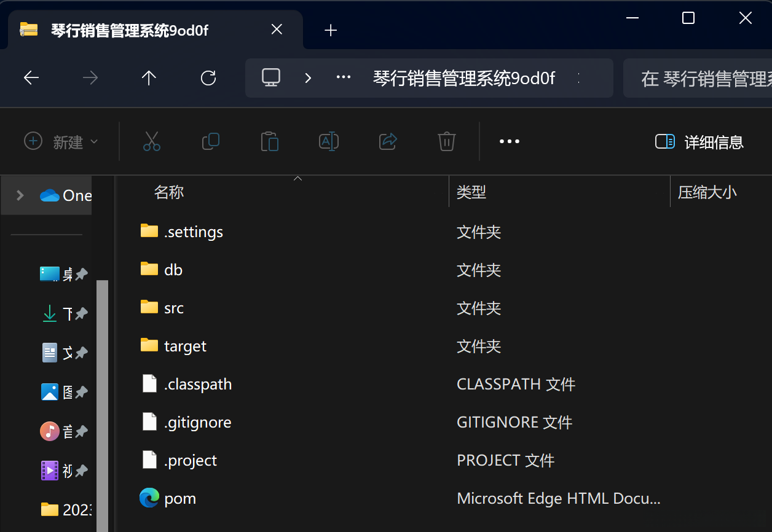Open the 新建 dropdown menu
Image resolution: width=772 pixels, height=532 pixels.
pyautogui.click(x=61, y=142)
